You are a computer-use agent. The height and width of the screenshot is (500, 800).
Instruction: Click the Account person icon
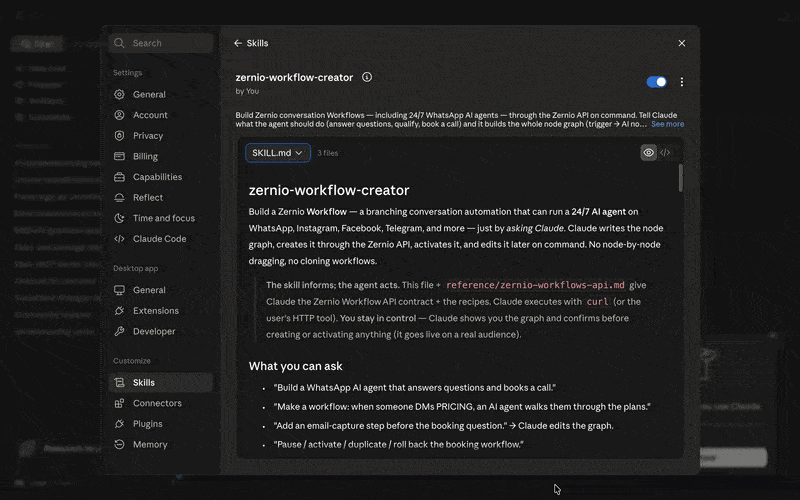click(x=119, y=115)
